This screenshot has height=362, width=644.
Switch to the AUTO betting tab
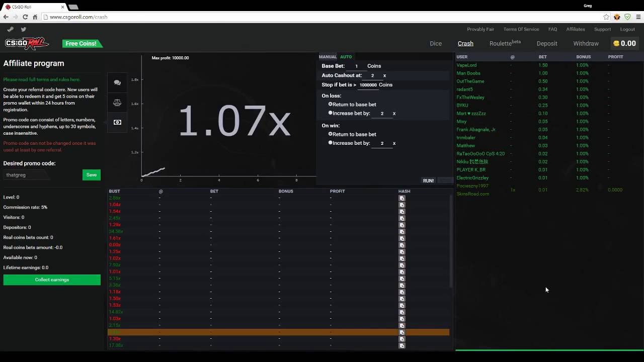pyautogui.click(x=346, y=57)
